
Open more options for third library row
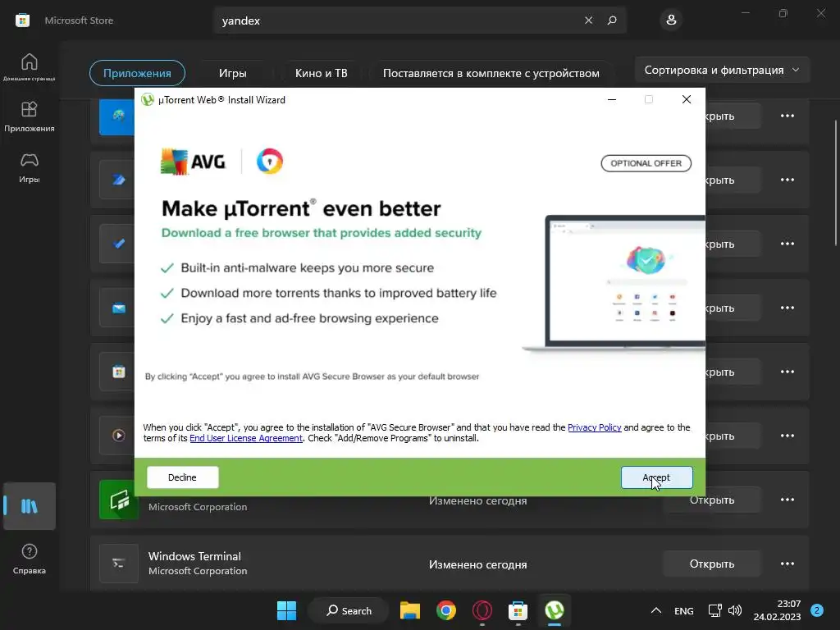(x=787, y=244)
